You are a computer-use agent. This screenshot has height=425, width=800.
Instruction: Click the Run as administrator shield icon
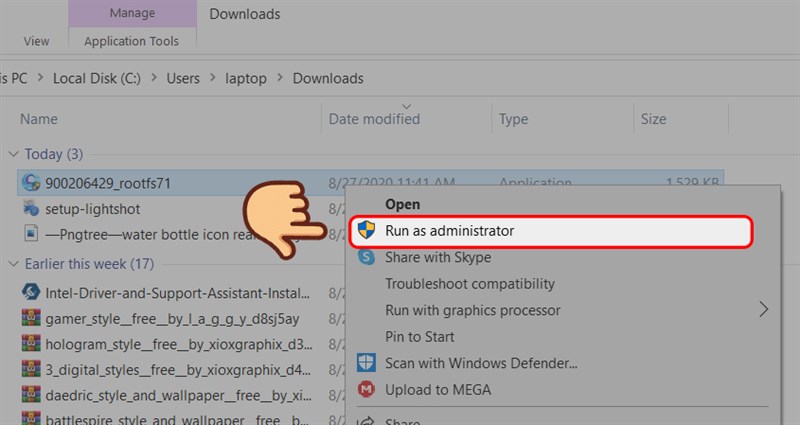(367, 231)
